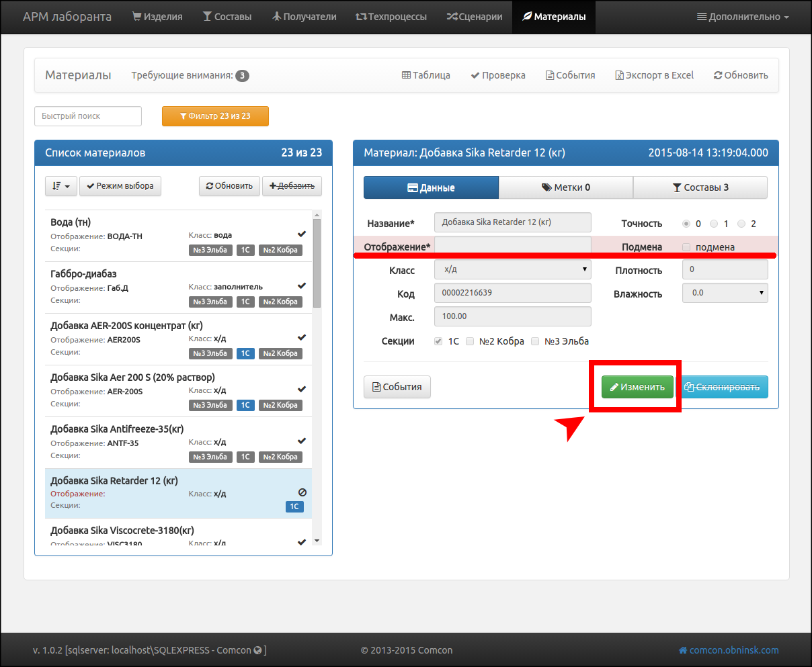Toggle the №2 Кобра section checkbox
The image size is (812, 667).
click(x=470, y=341)
